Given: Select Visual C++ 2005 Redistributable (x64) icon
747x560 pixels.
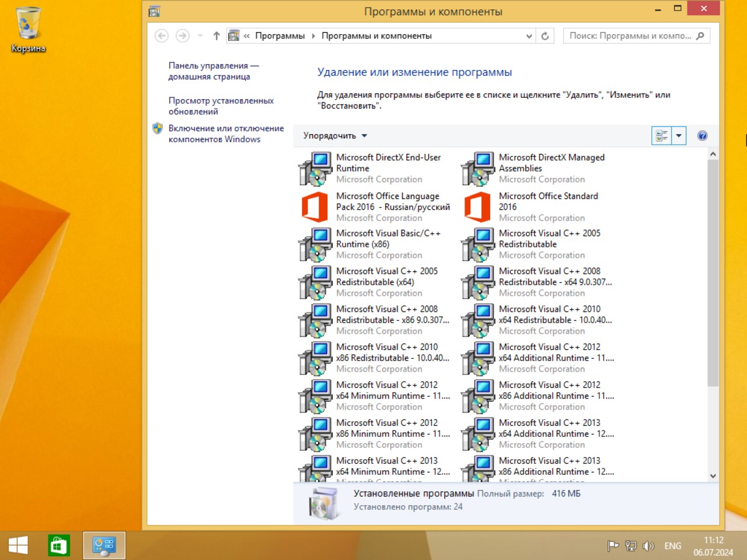Looking at the screenshot, I should pyautogui.click(x=315, y=282).
